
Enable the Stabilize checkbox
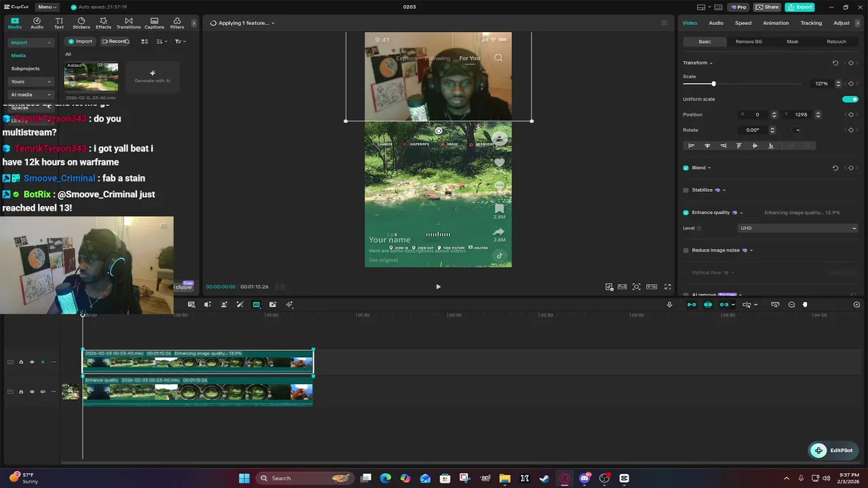(x=686, y=190)
